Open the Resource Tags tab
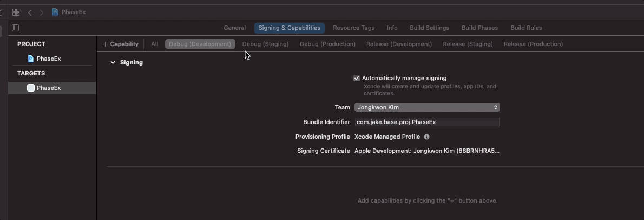 tap(353, 28)
